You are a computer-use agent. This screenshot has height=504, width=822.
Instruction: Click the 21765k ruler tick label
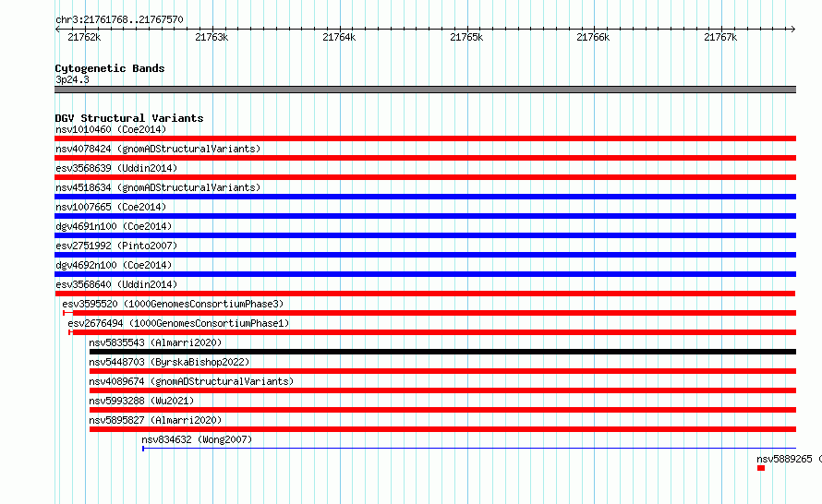[x=466, y=37]
